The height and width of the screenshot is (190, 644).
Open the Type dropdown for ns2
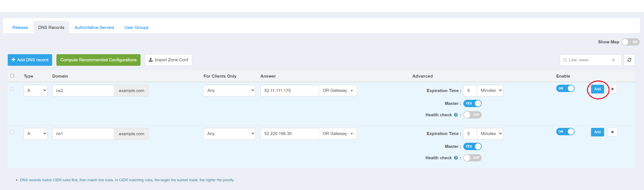(x=35, y=90)
